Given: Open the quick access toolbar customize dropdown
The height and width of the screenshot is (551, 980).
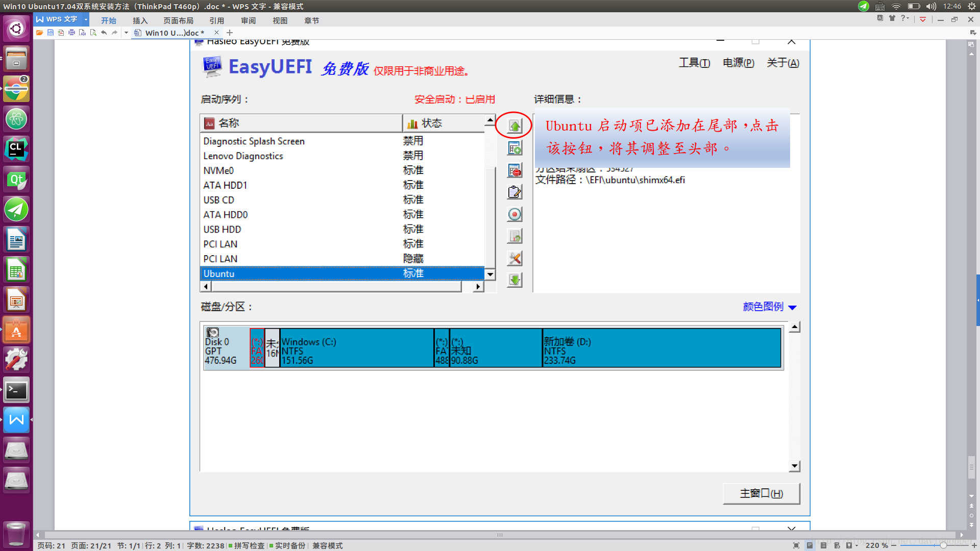Looking at the screenshot, I should click(126, 33).
